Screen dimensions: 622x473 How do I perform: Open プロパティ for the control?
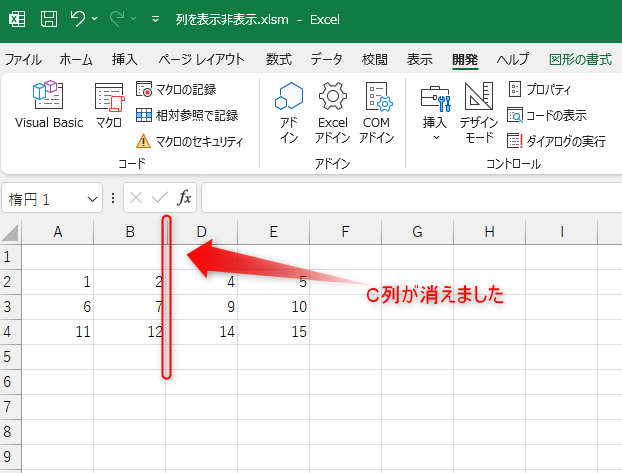pos(539,89)
